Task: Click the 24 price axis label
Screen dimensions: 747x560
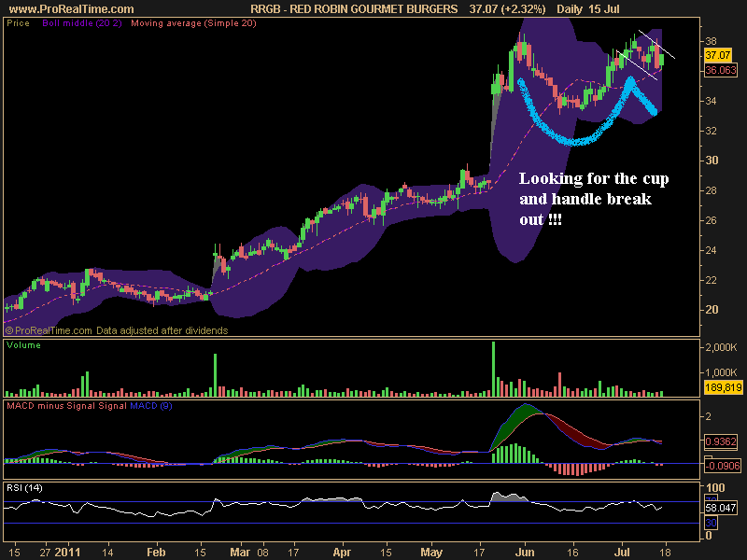Action: 711,250
